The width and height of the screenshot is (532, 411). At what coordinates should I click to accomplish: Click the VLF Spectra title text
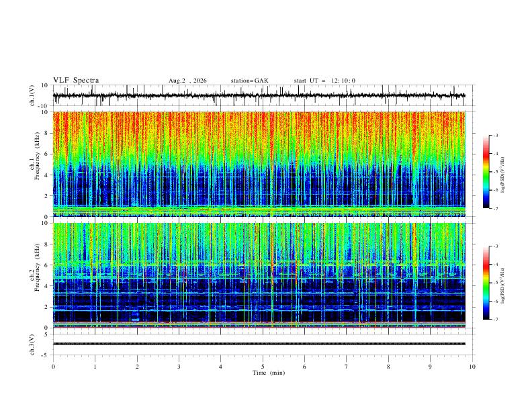pos(76,81)
